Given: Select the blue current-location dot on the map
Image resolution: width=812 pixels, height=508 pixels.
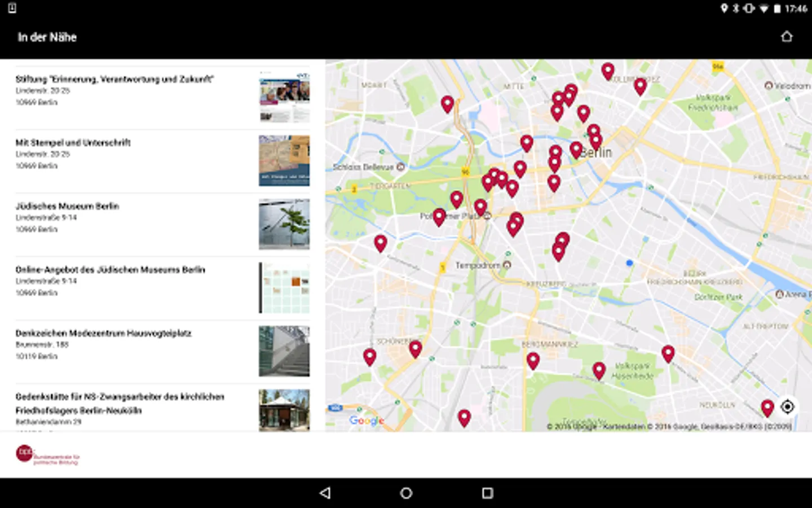Looking at the screenshot, I should [629, 263].
